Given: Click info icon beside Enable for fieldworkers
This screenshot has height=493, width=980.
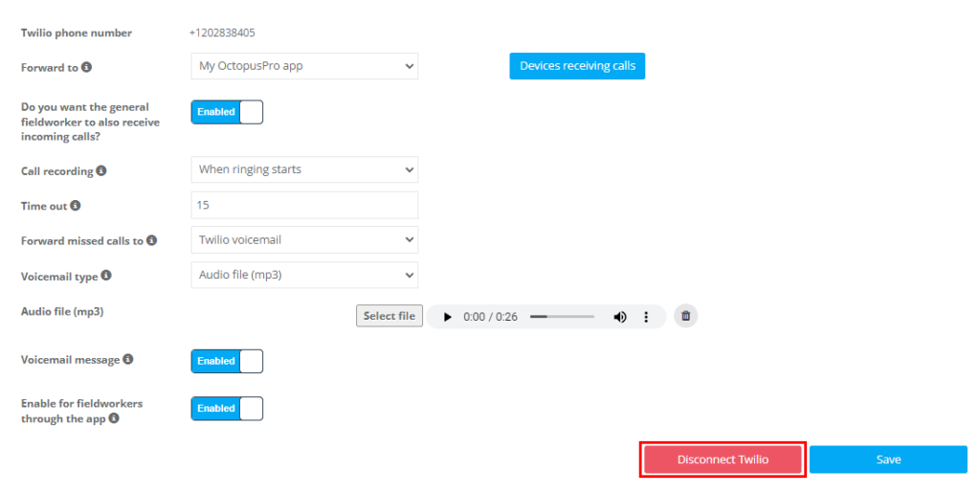Looking at the screenshot, I should click(114, 418).
